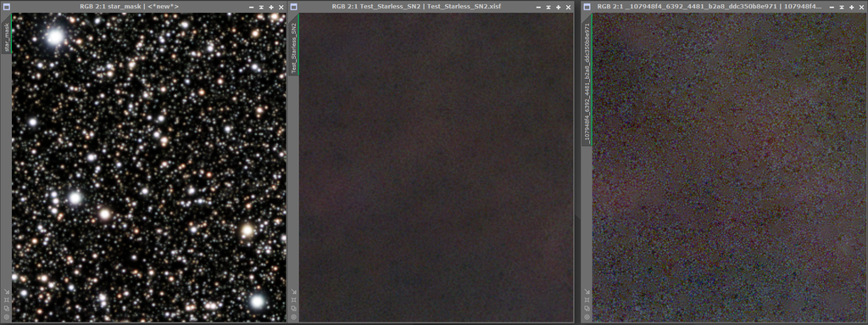Shade the Test_Starless_SN2 image window
868x325 pixels.
548,7
